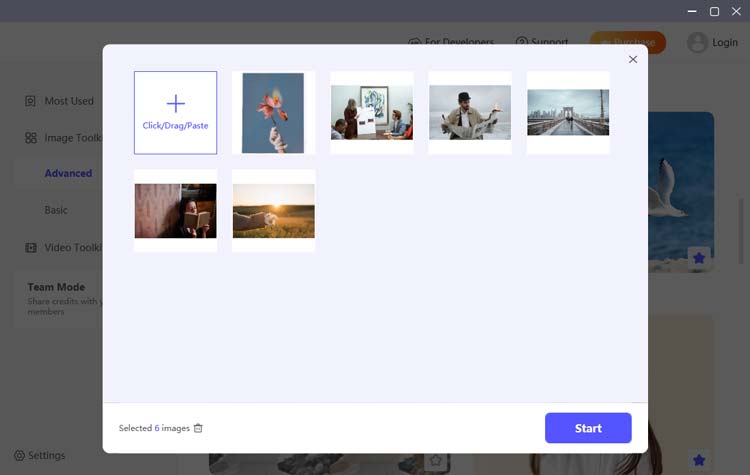Select the bridge walkway thumbnail
The width and height of the screenshot is (750, 475).
pyautogui.click(x=568, y=113)
